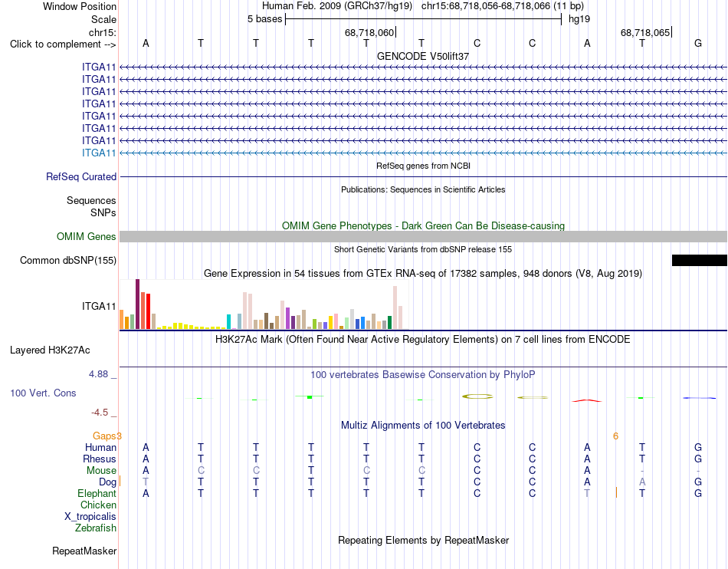Open the light blue ITGA11 transcript label
Viewport: 728px width, 569px height.
[x=99, y=153]
